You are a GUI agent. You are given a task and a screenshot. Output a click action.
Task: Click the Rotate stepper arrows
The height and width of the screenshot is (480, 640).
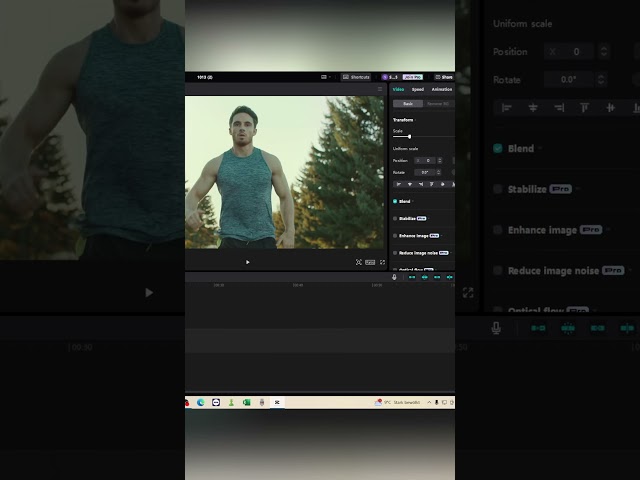point(438,172)
